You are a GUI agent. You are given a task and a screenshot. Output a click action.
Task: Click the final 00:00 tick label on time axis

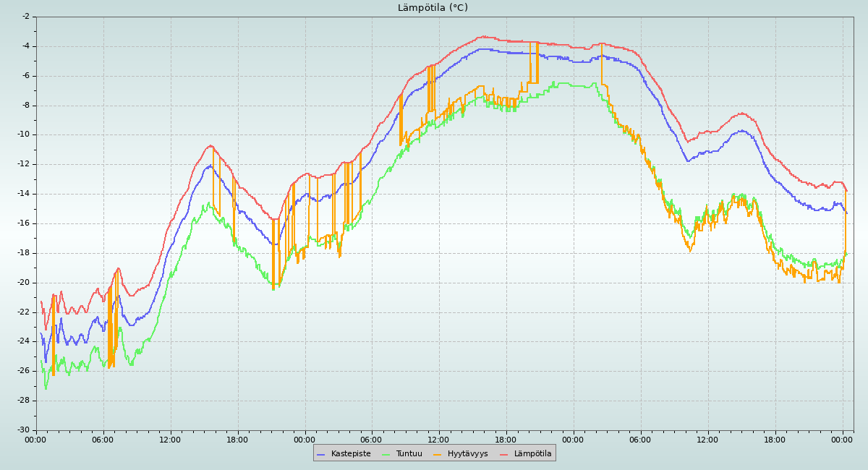click(842, 439)
